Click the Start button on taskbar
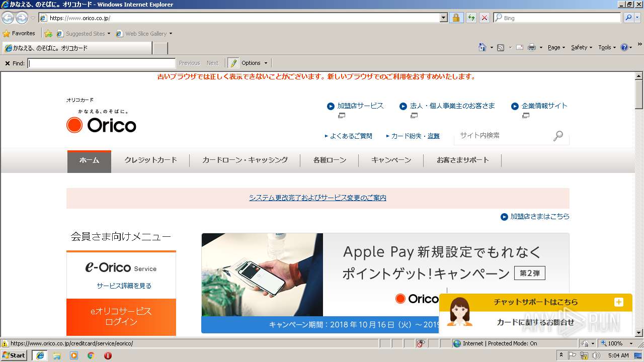 point(14,355)
